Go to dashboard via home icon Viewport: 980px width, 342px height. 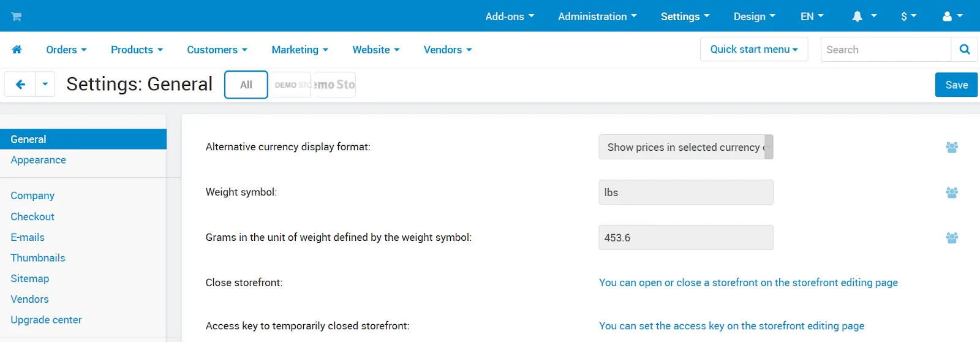point(17,50)
